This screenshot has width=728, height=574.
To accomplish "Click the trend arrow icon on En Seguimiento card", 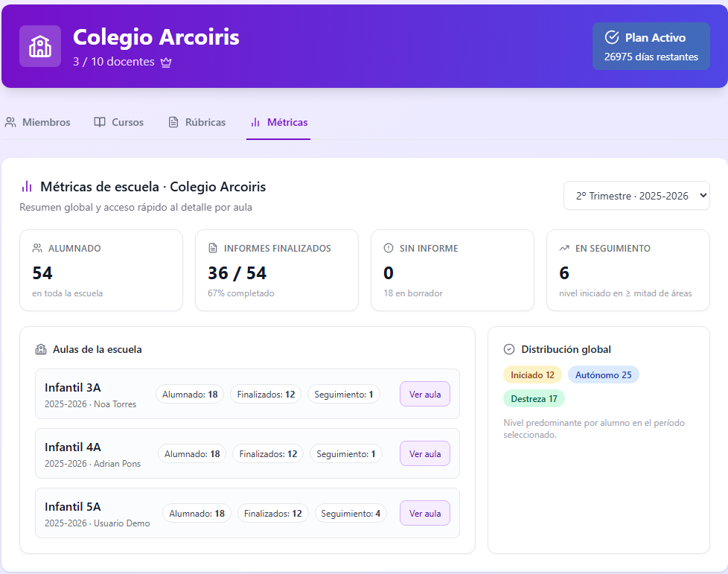I will click(x=565, y=247).
